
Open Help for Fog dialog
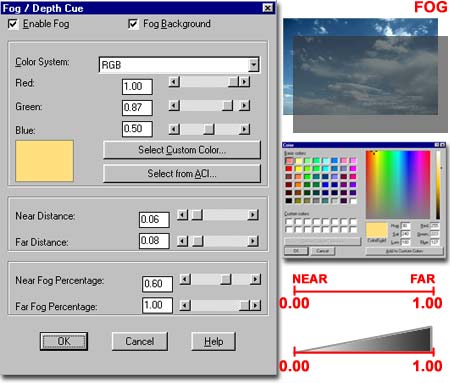point(213,341)
